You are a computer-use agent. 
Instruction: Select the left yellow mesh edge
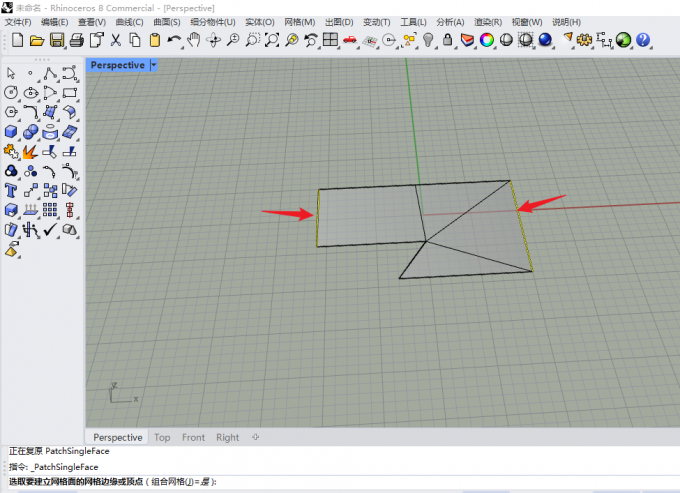coord(318,218)
